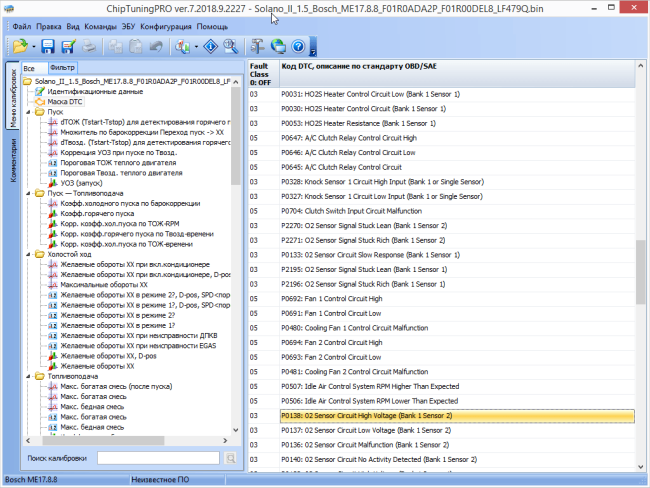The width and height of the screenshot is (650, 488).
Task: Select the P0647 A/C Clutch Relay Circuit High row
Action: [441, 138]
